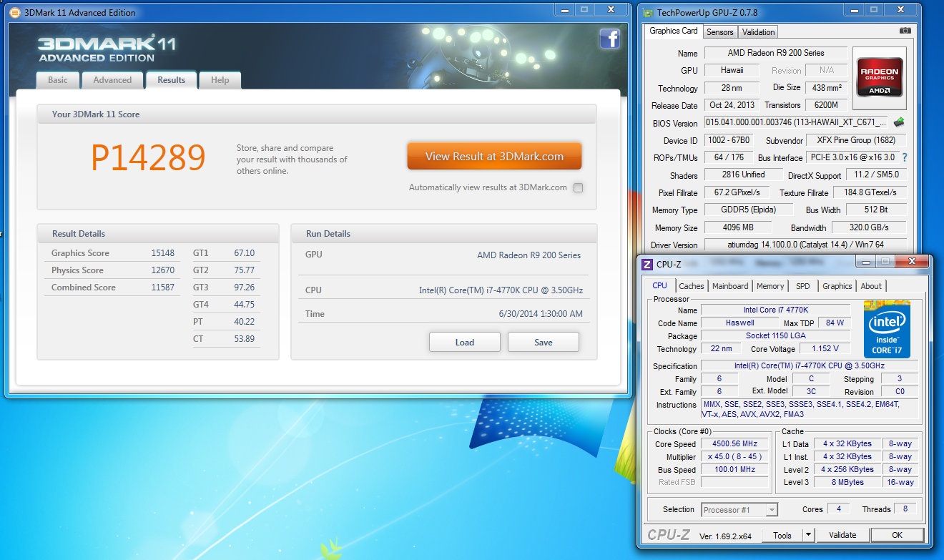Save BIOS to file via GPU-Z chip icon
The image size is (944, 560).
(899, 122)
